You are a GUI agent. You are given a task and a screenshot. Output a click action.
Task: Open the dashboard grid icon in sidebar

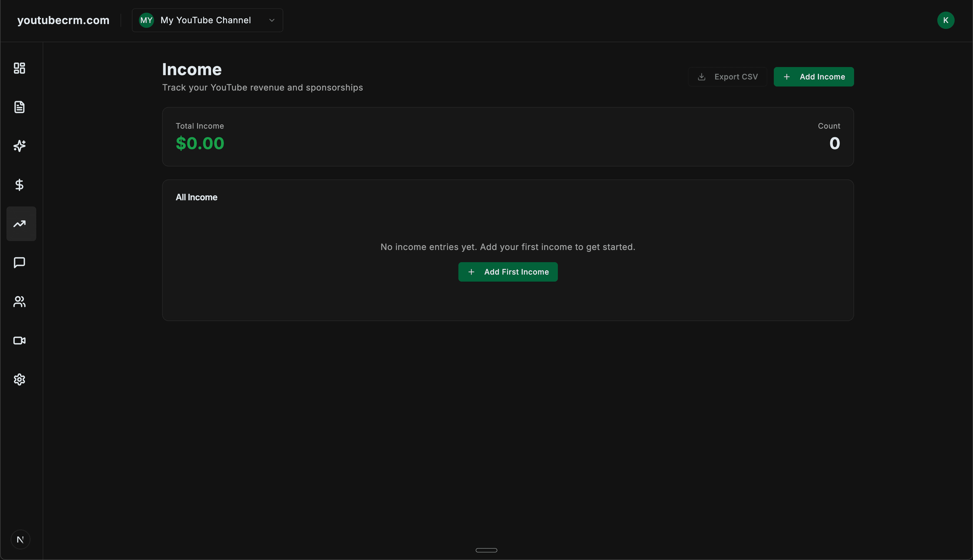(19, 68)
